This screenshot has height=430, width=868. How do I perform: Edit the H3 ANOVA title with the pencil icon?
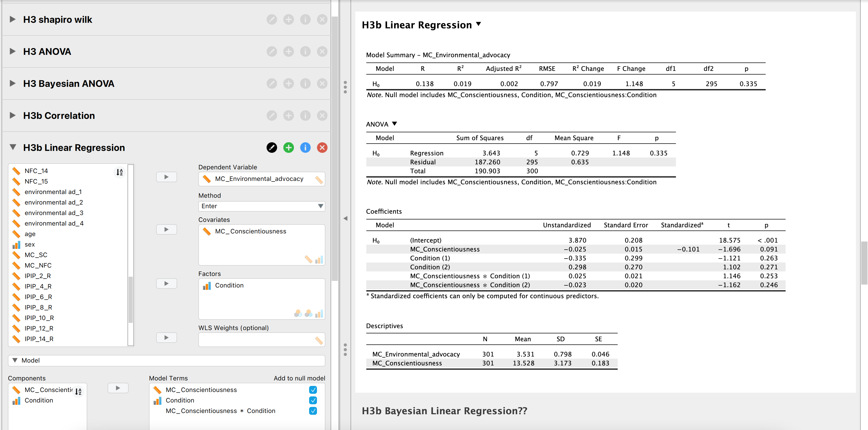272,51
